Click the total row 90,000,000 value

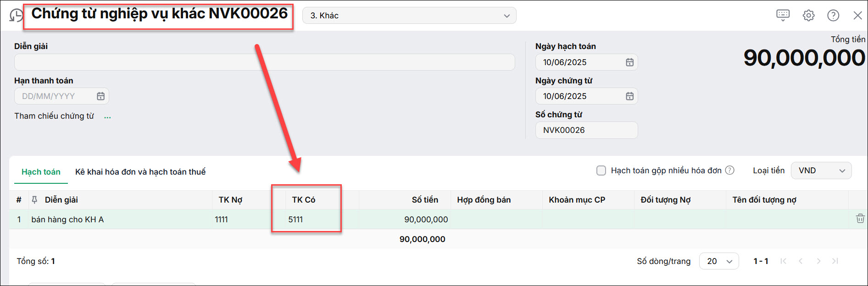pyautogui.click(x=422, y=239)
